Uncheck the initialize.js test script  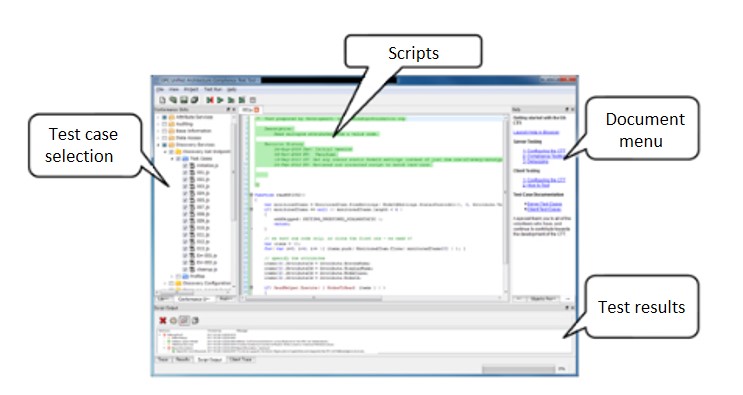click(185, 166)
